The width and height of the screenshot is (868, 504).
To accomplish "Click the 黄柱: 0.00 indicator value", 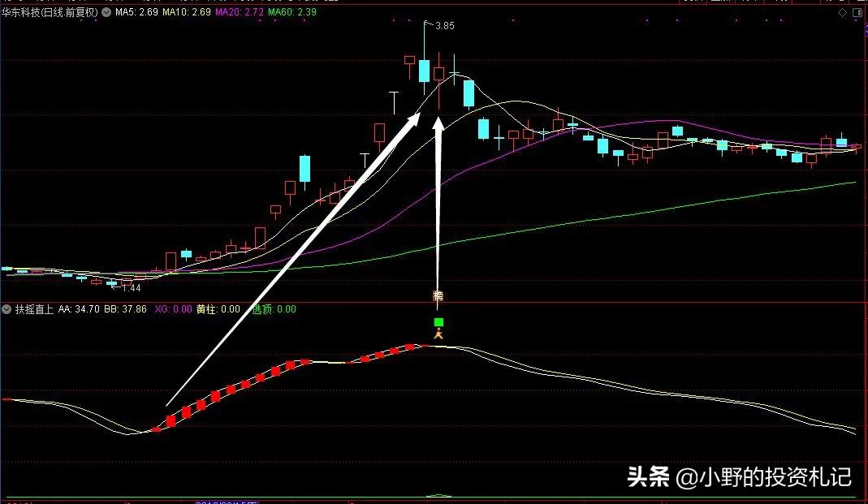I will [x=218, y=309].
